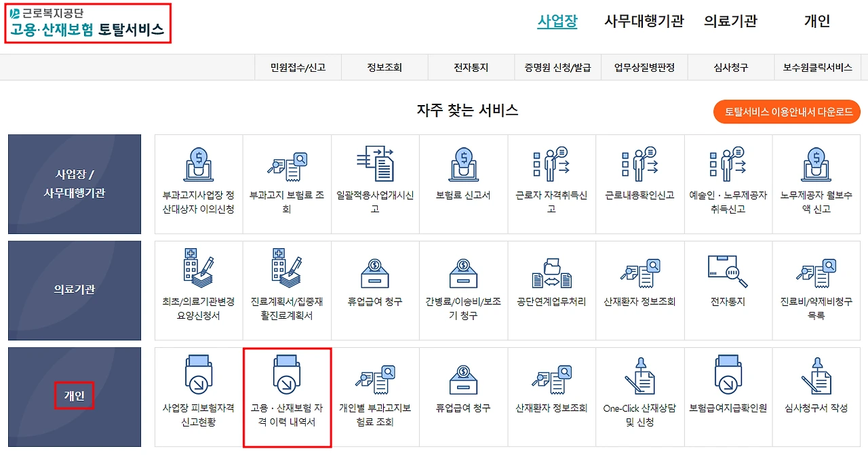868x455 pixels.
Task: Select the 업무상질병판정 menu item
Action: tap(644, 67)
